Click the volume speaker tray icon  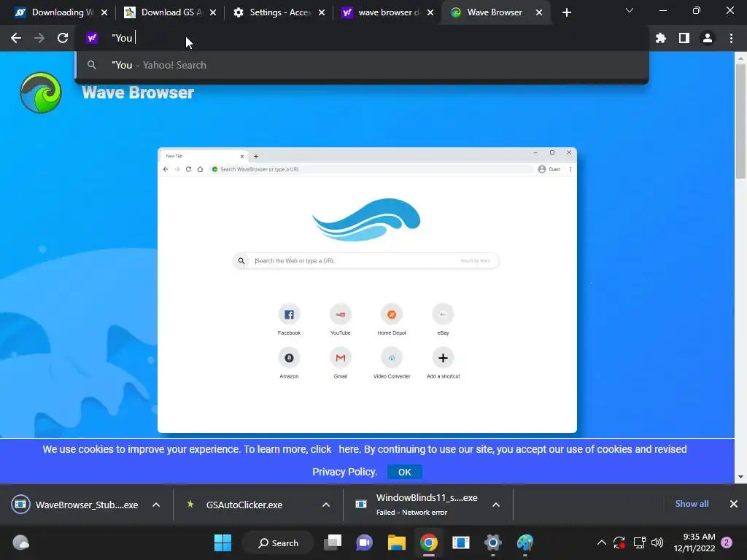(657, 542)
